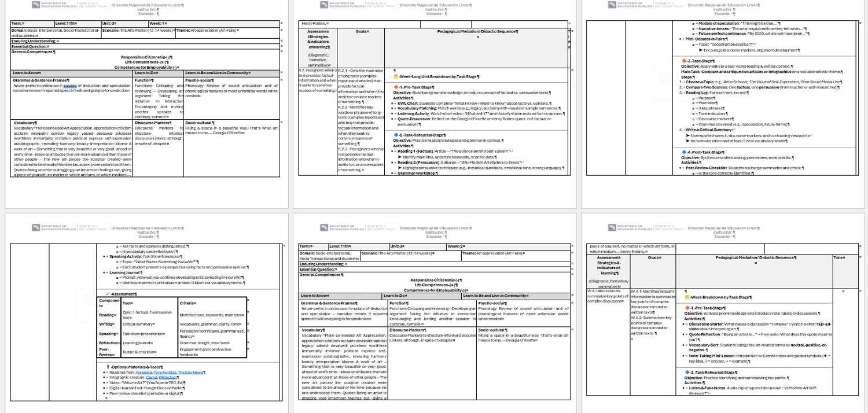Image resolution: width=868 pixels, height=413 pixels.
Task: Click the 'Rubric & checklist' table cell
Action: [149, 352]
